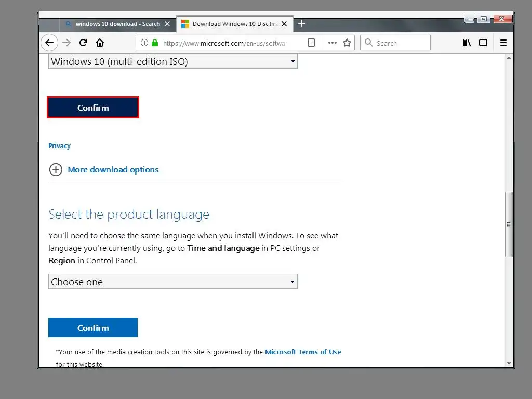Click the browser Back arrow button

click(x=49, y=43)
